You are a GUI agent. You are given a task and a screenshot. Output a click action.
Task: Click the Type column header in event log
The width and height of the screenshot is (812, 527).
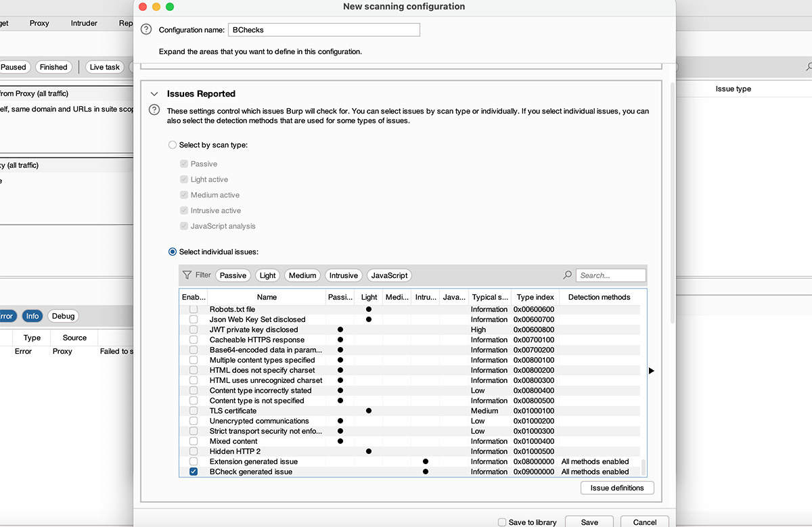click(x=32, y=338)
